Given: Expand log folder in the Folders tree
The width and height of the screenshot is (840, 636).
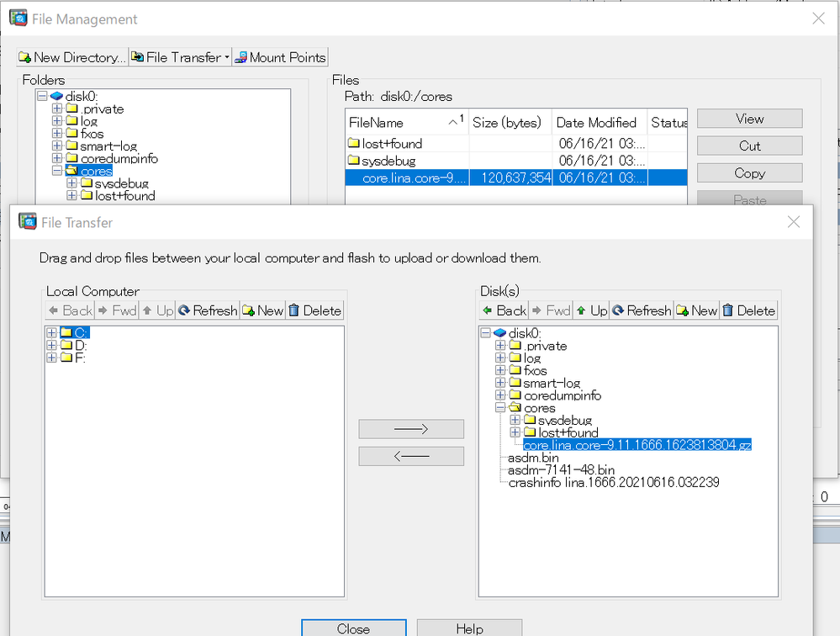Looking at the screenshot, I should tap(57, 121).
